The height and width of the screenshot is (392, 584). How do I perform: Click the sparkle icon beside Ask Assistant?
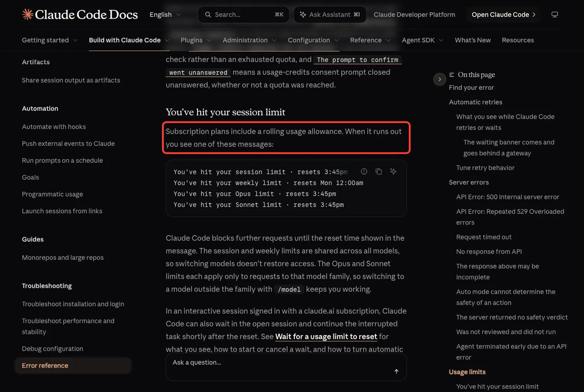point(303,15)
